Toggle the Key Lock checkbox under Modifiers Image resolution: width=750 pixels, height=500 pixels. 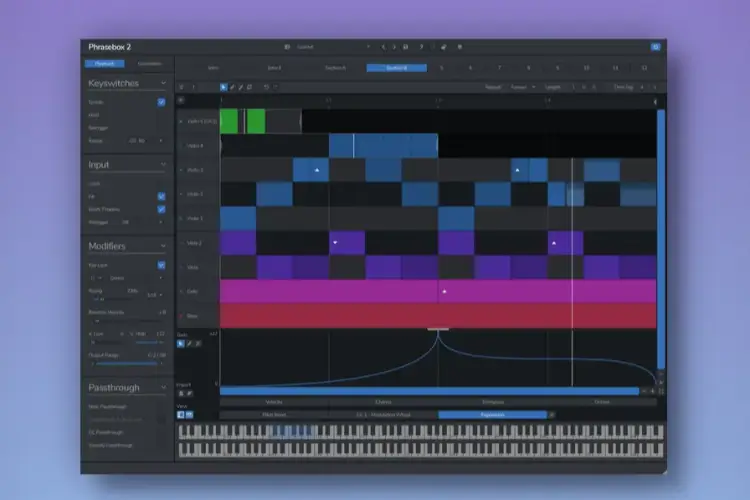[161, 265]
